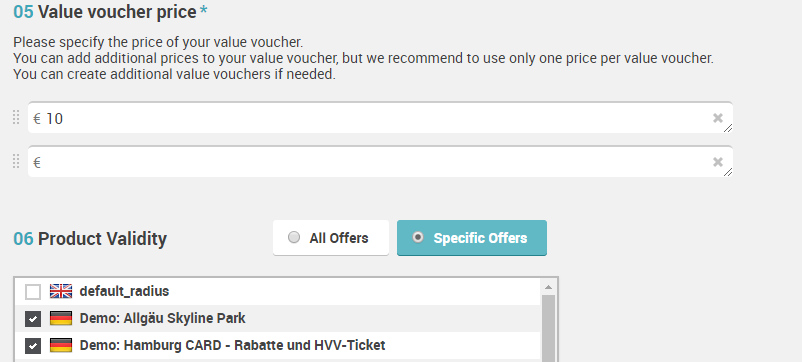Click German flag next to Hamburg CARD
This screenshot has width=802, height=362.
61,346
